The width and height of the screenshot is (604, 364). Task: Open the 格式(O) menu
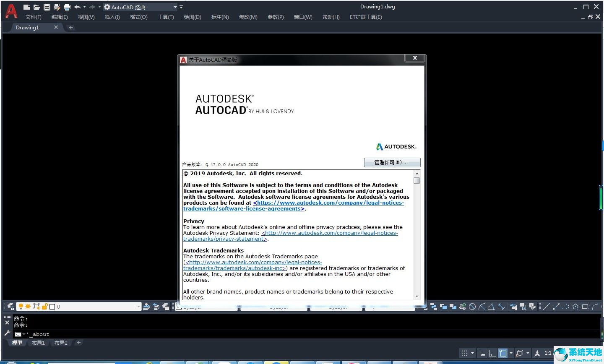pyautogui.click(x=138, y=17)
